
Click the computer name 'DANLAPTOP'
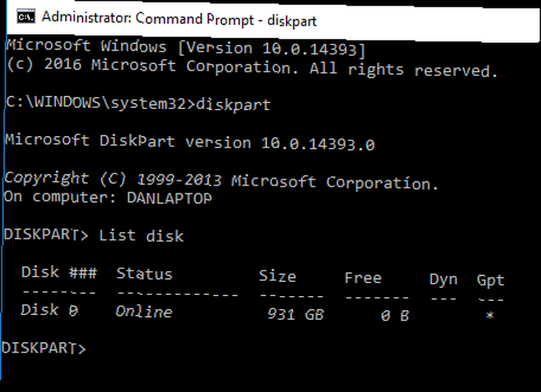[x=169, y=198]
